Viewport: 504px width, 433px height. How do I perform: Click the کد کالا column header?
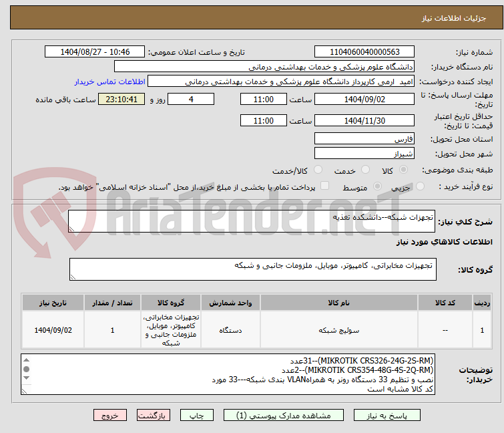pos(445,303)
